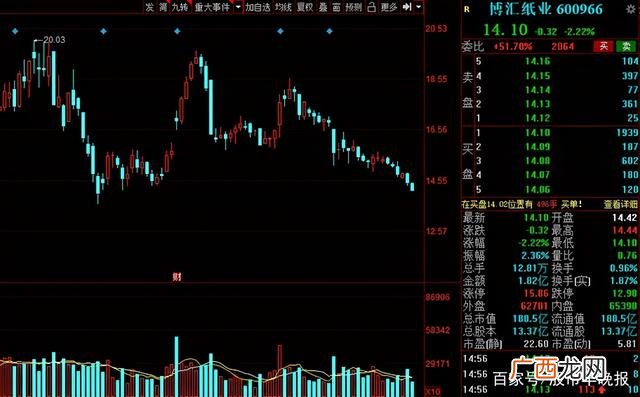The image size is (640, 397).
Task: Open the 更多 more options menu
Action: 389,7
